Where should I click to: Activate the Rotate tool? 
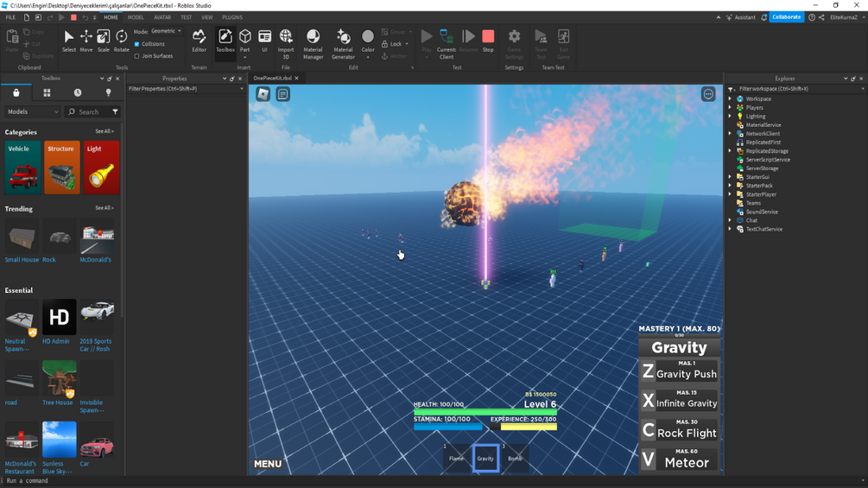pyautogui.click(x=121, y=41)
